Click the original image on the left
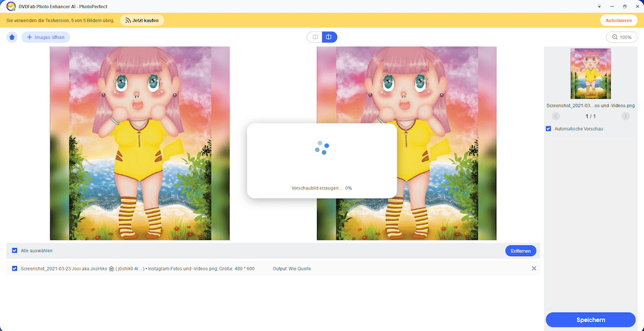The image size is (644, 331). coord(140,143)
